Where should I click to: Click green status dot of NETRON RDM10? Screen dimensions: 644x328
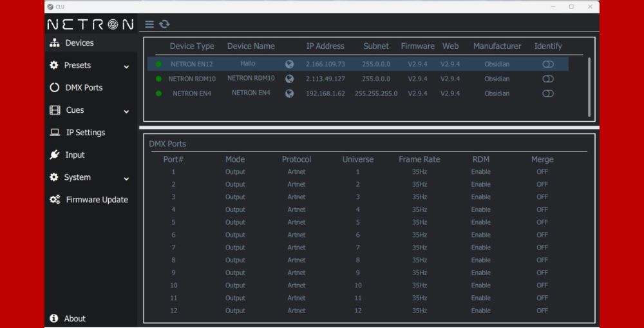click(158, 79)
